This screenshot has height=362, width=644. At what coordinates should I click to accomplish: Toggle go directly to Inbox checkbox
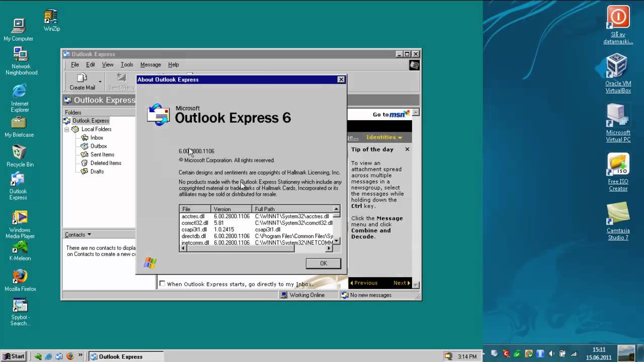[162, 284]
